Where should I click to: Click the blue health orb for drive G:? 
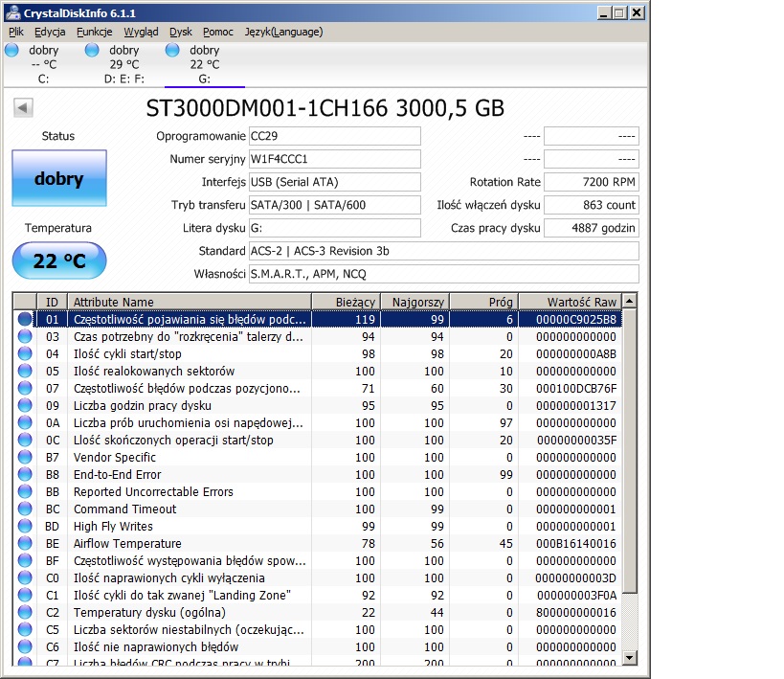(x=172, y=50)
